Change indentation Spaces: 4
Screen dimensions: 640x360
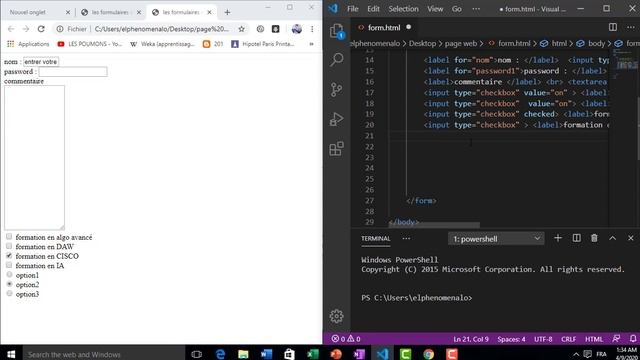tap(511, 339)
